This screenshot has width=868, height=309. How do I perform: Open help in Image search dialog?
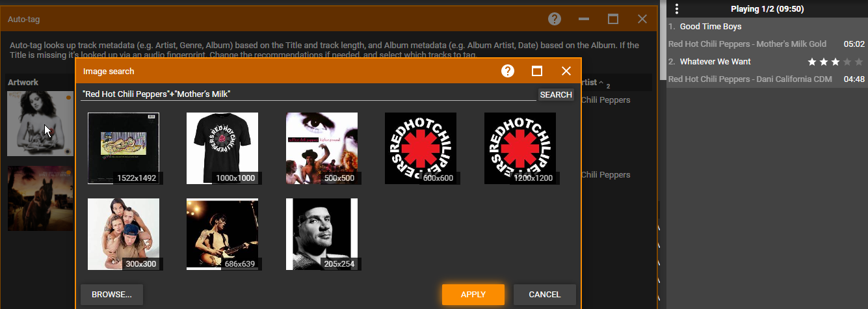508,71
